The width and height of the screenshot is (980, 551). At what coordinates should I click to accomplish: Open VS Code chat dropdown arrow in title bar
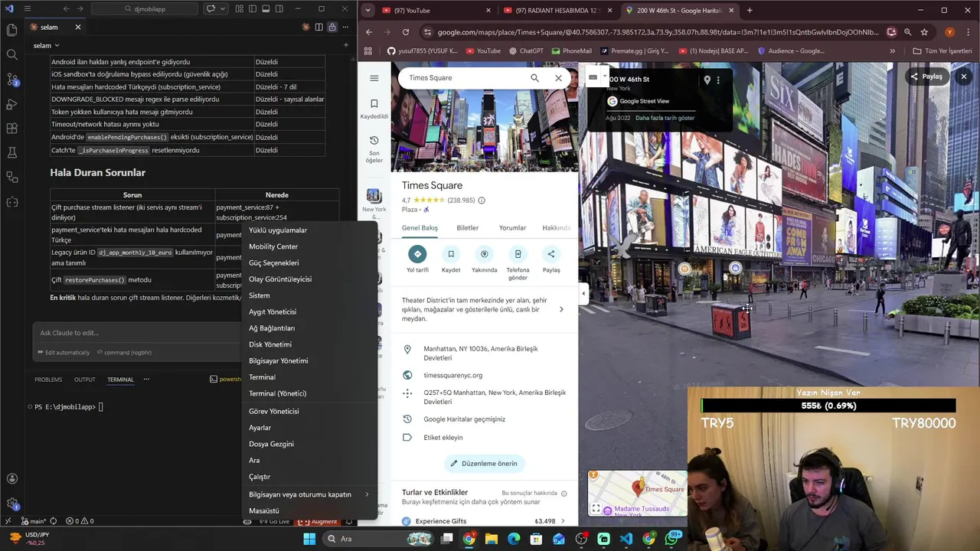pyautogui.click(x=223, y=9)
